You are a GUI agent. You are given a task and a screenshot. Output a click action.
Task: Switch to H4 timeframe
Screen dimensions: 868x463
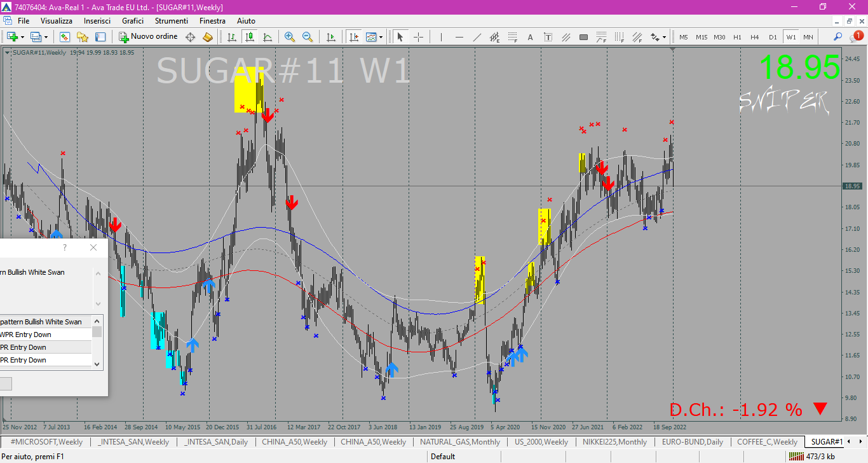tap(755, 37)
